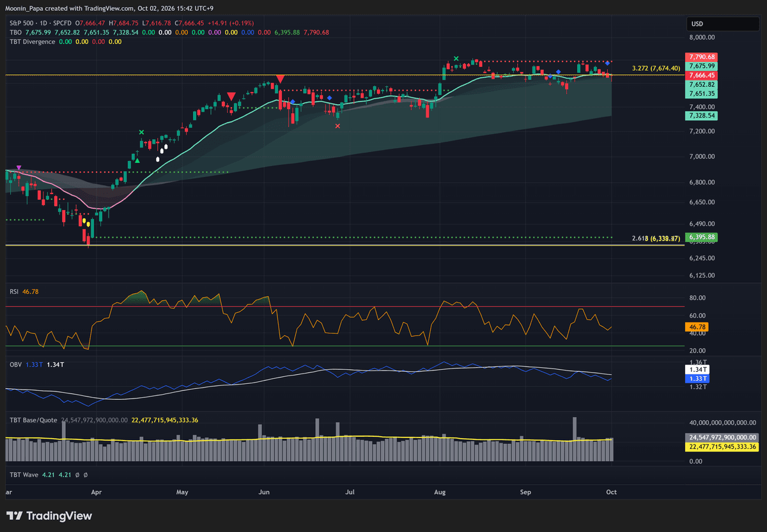This screenshot has width=767, height=532.
Task: Click the blue diamond marker near October
Action: click(607, 64)
